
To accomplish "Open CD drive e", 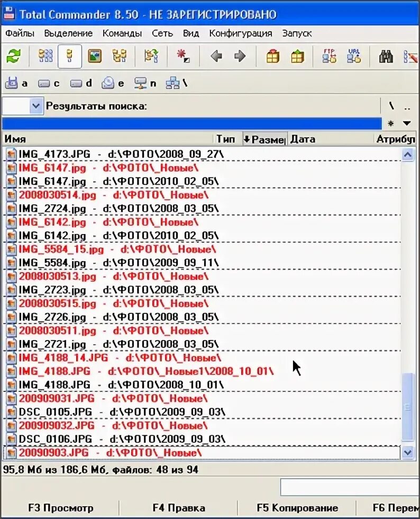I will pos(113,83).
